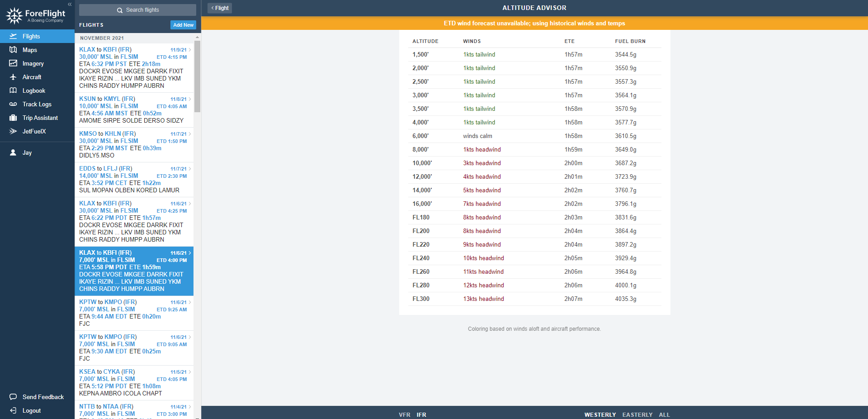The width and height of the screenshot is (868, 419).
Task: Open the Aircraft icon in sidebar
Action: click(13, 77)
